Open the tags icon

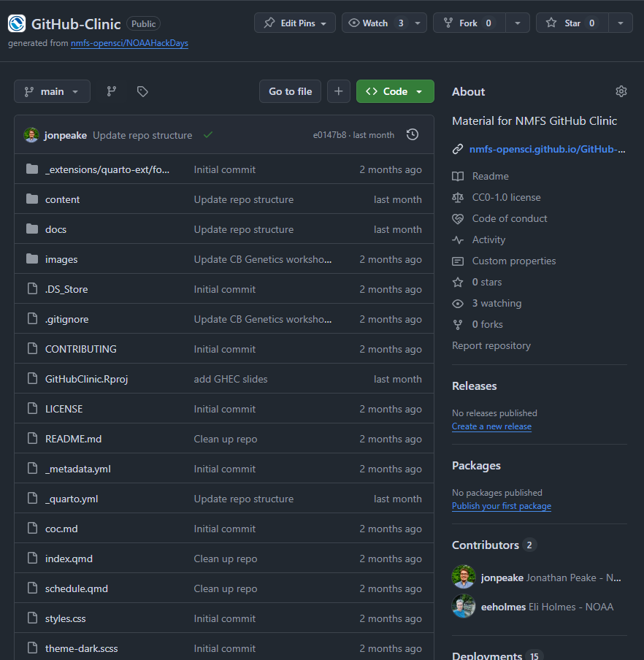tap(142, 91)
